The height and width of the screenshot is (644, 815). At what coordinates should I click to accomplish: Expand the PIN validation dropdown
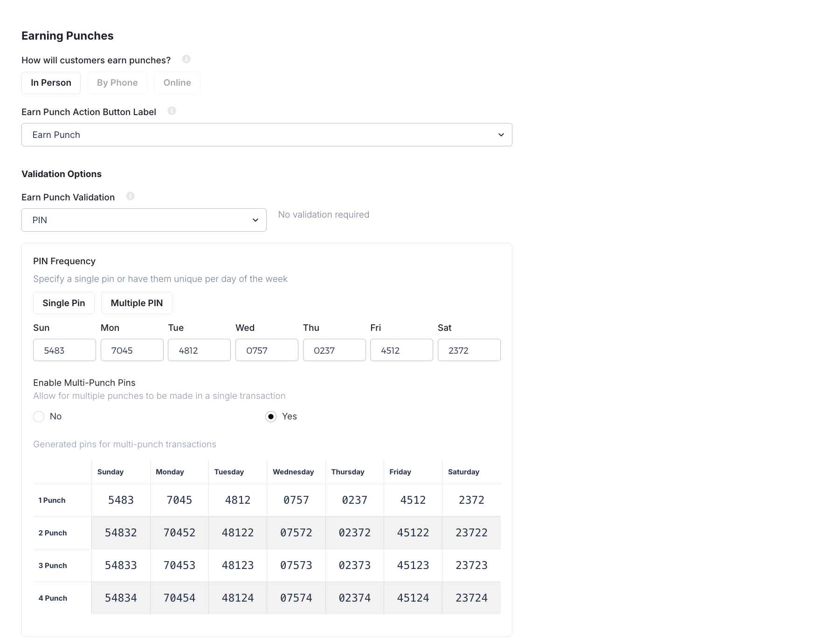coord(144,220)
